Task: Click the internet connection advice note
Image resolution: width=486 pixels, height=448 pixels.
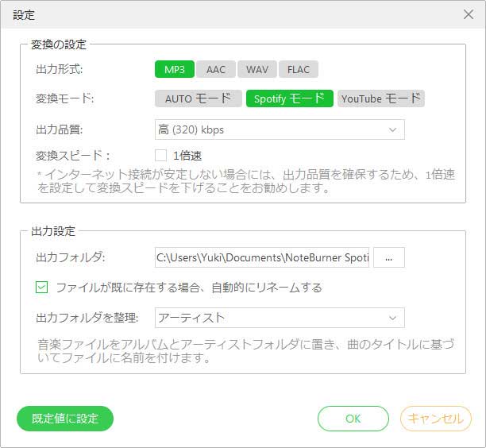Action: pos(246,181)
